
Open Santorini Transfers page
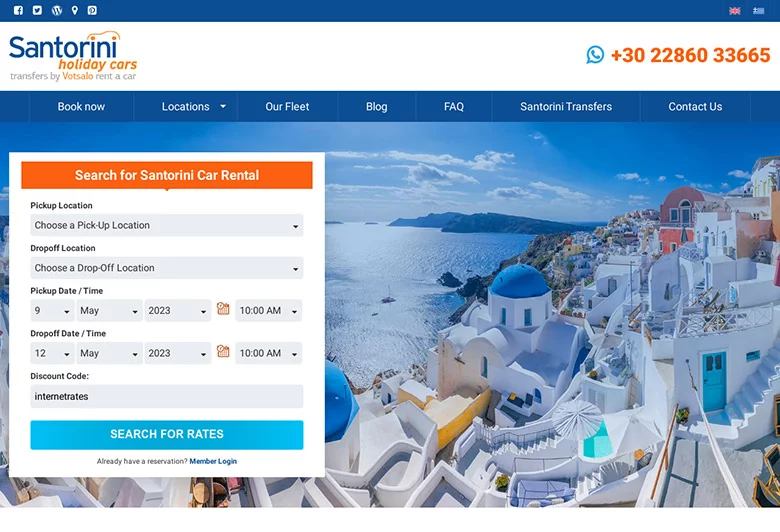(x=566, y=106)
